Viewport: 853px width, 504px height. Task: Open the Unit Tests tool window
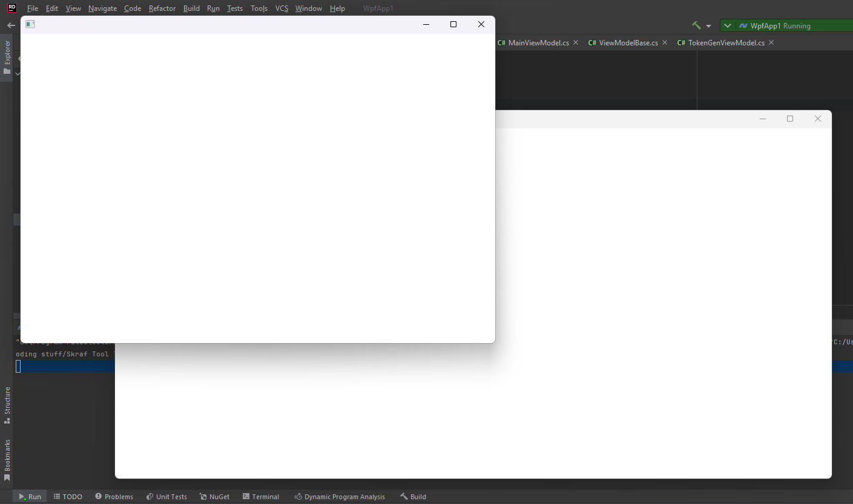pyautogui.click(x=166, y=497)
